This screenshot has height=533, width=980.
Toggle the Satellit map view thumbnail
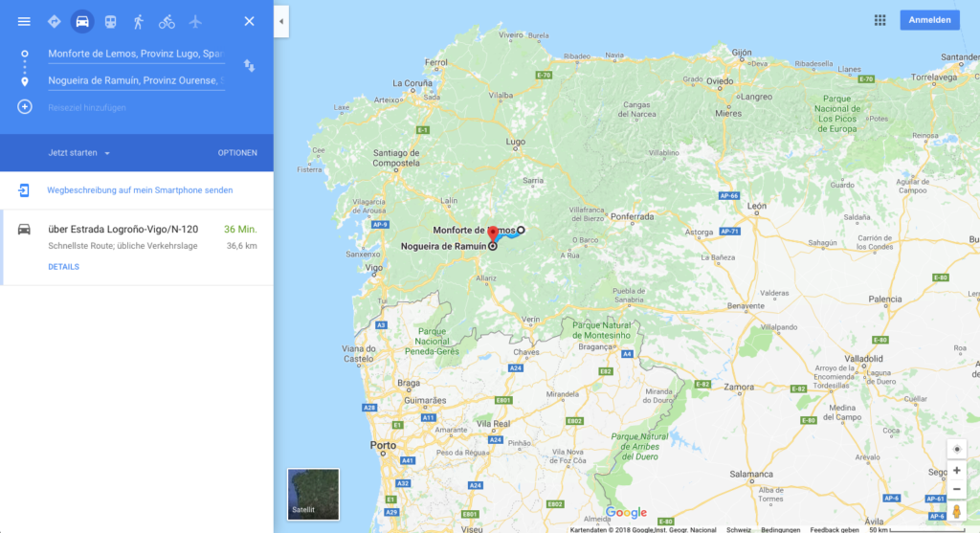click(313, 494)
